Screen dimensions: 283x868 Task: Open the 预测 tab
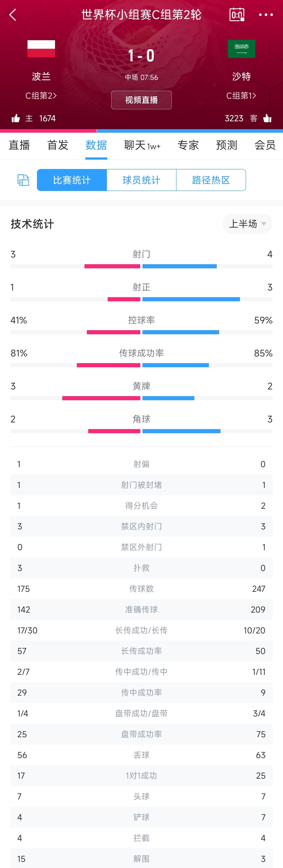click(227, 145)
